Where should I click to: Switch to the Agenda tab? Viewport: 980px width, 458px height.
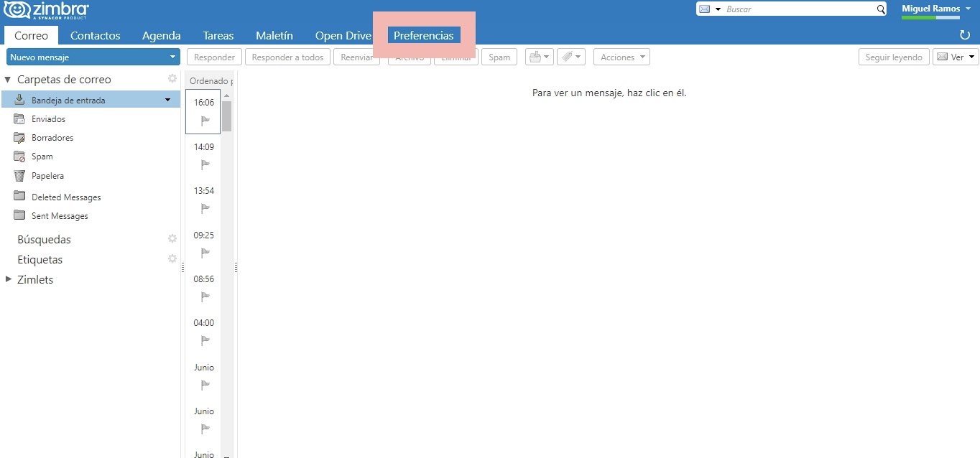point(161,36)
